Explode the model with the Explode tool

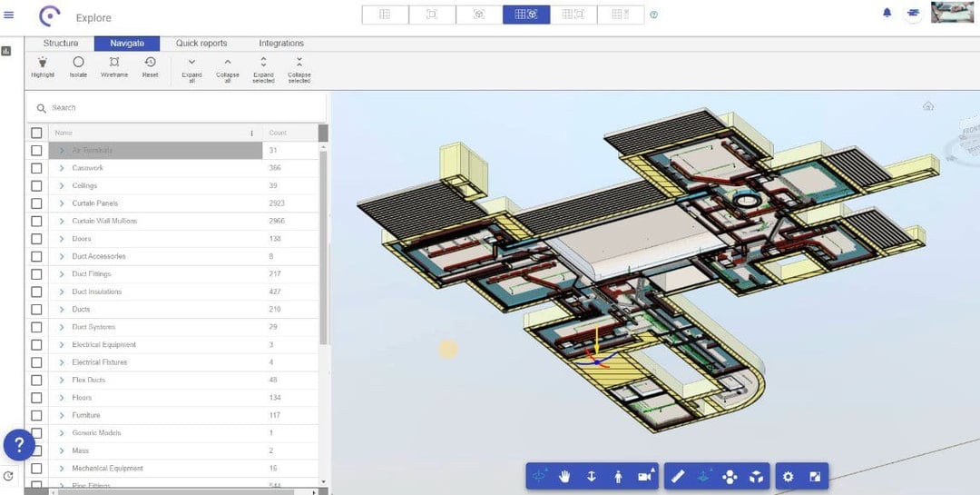[x=730, y=477]
